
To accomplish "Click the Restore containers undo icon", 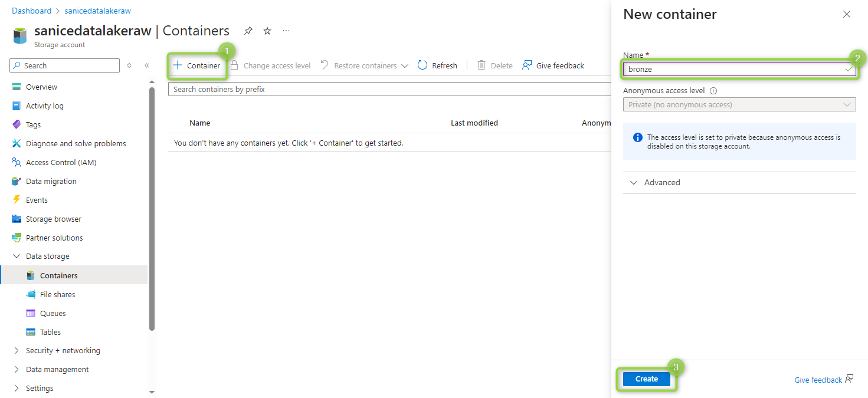I will 325,65.
